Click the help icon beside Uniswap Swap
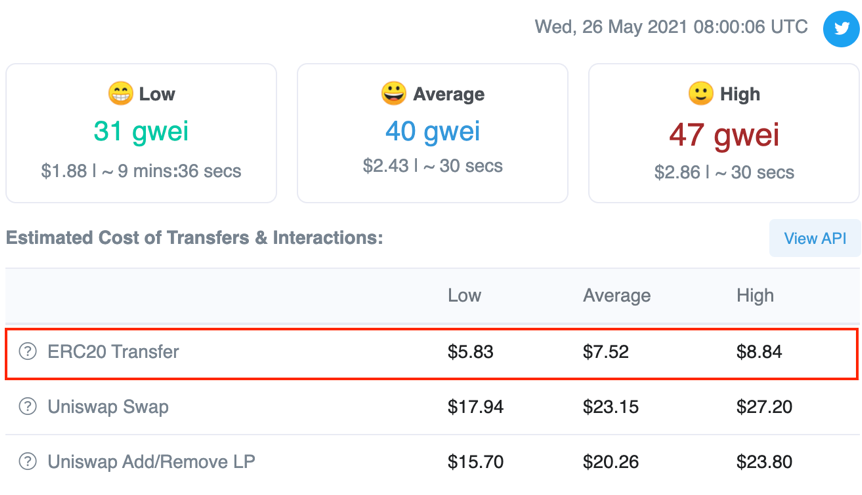The image size is (862, 495). point(28,407)
